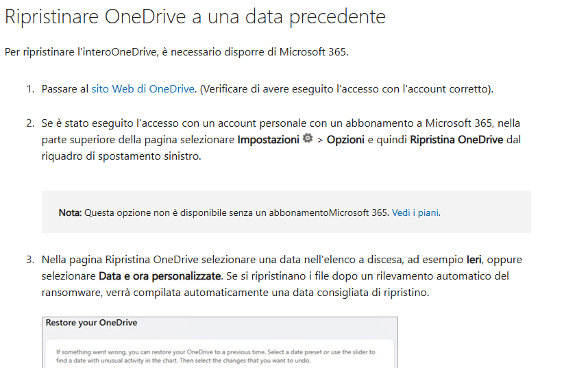
Task: Click list number 3 marker
Action: pyautogui.click(x=30, y=260)
